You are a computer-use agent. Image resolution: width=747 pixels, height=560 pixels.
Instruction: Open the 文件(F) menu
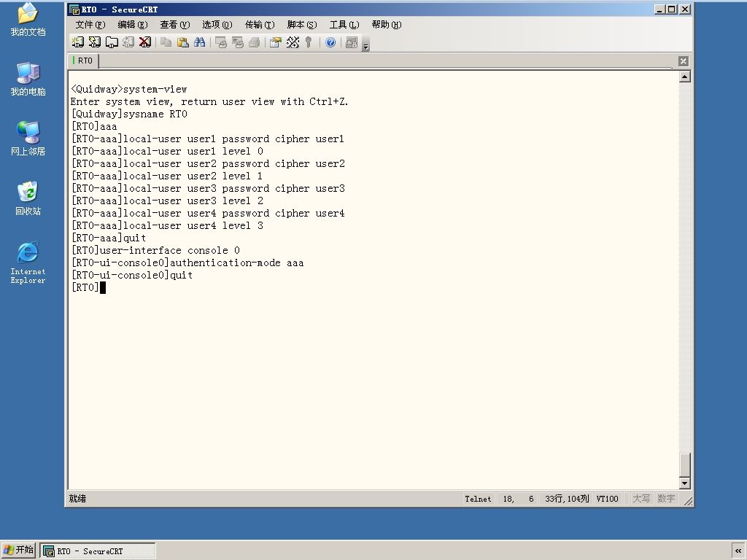[x=90, y=25]
